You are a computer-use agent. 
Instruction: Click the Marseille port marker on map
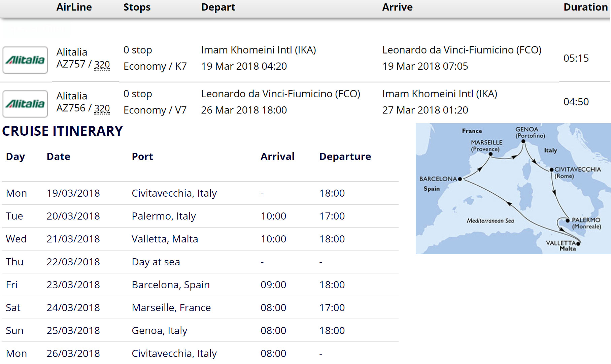click(490, 154)
